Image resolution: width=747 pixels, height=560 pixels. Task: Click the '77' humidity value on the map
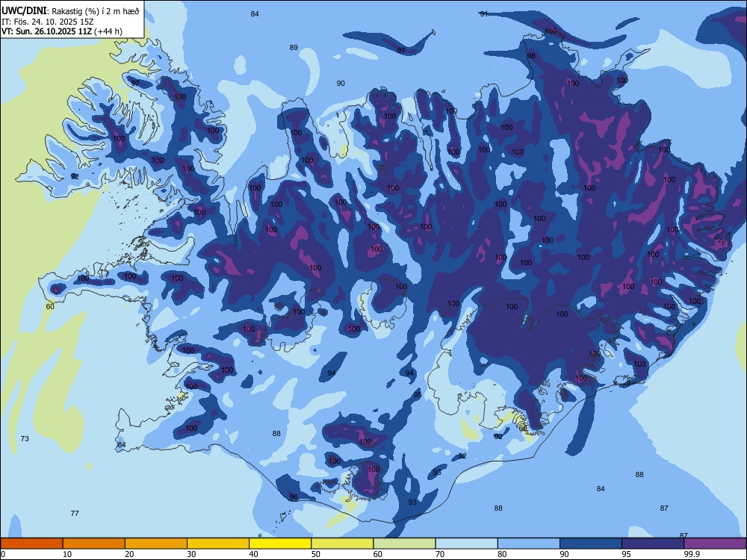pos(75,514)
